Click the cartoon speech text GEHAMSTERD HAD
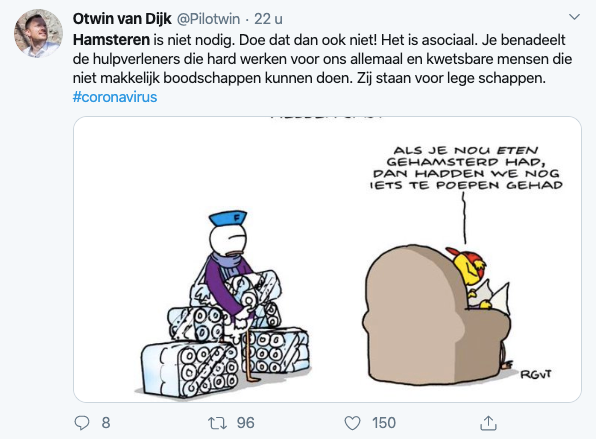The width and height of the screenshot is (596, 439). [466, 162]
